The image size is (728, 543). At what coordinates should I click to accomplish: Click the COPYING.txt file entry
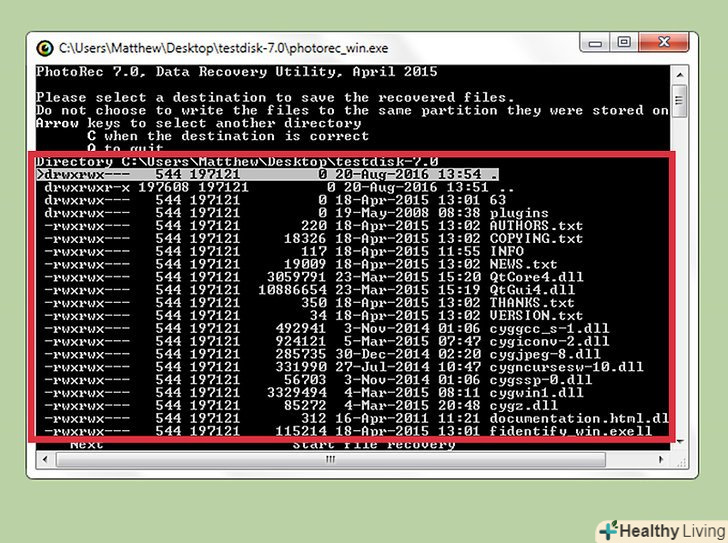tap(313, 239)
